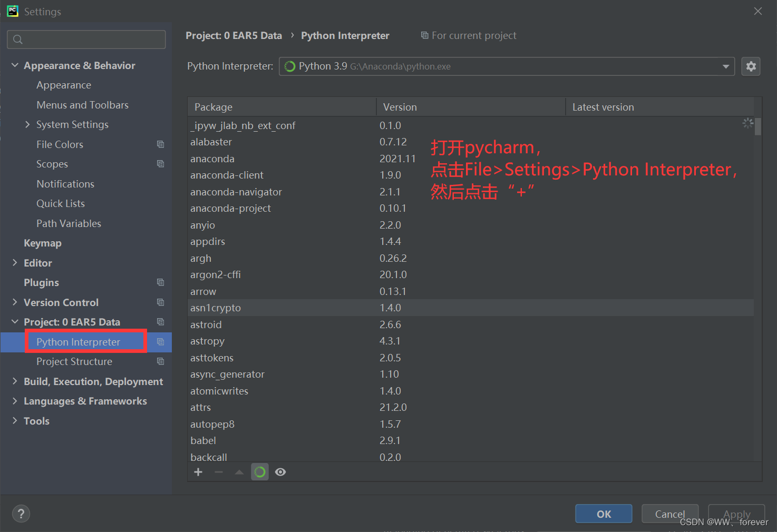This screenshot has width=777, height=532.
Task: Toggle the Conda package manager icon
Action: tap(260, 472)
